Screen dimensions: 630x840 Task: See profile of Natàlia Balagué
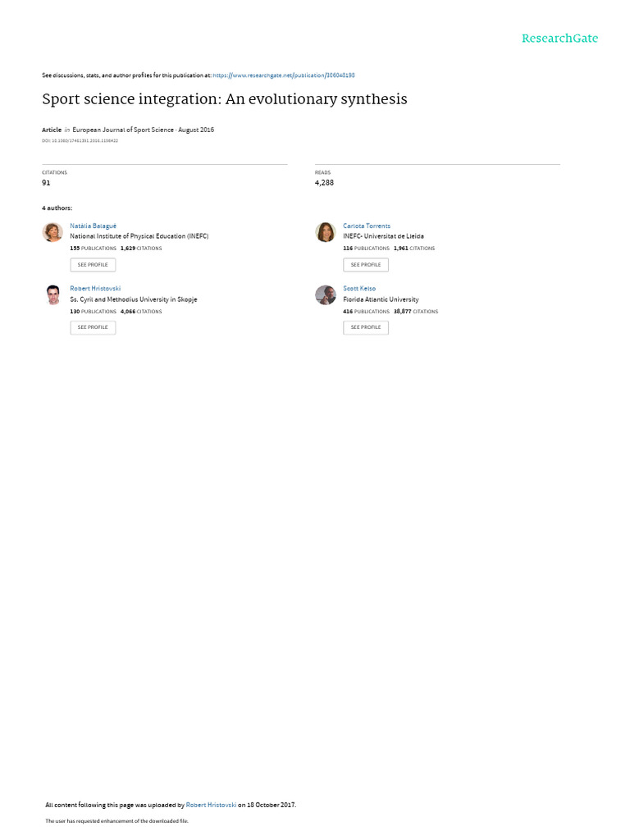[x=93, y=265]
